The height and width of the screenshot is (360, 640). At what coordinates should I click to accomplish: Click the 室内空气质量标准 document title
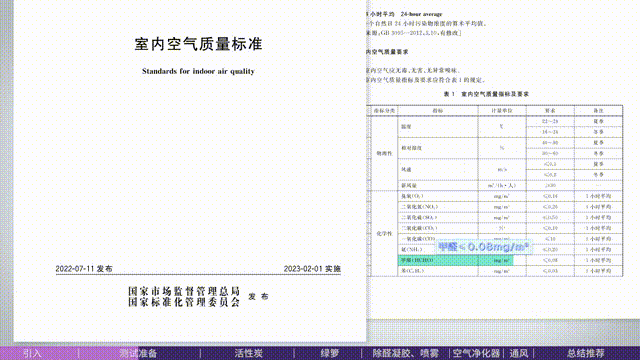[x=198, y=44]
